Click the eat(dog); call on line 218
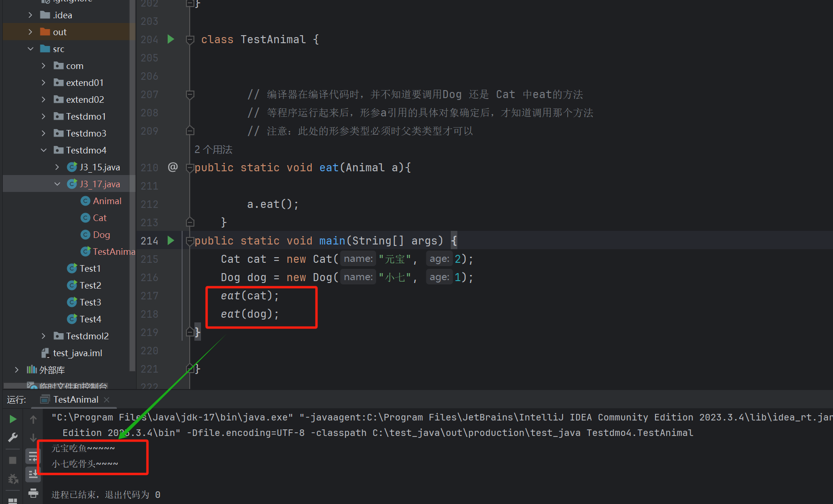833x504 pixels. (250, 314)
